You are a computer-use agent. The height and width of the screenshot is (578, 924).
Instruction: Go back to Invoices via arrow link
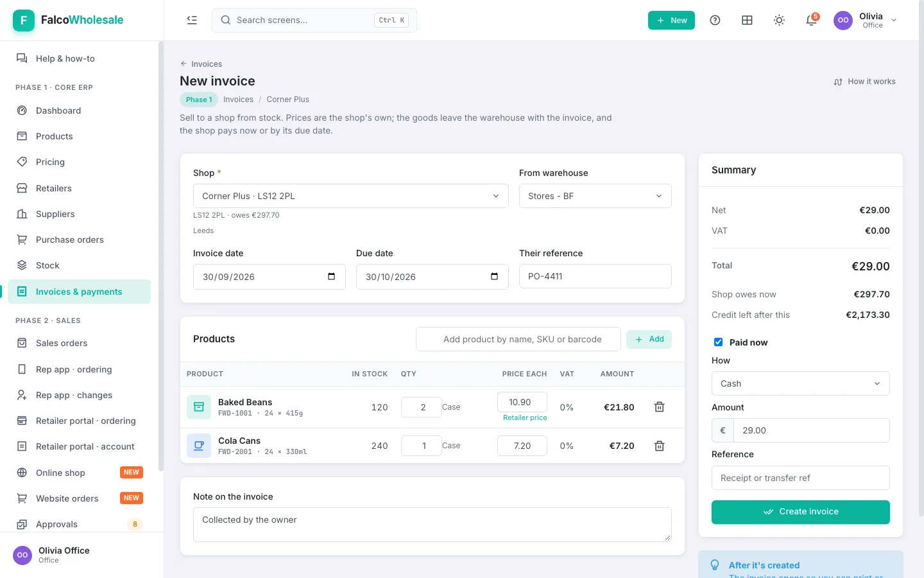(201, 64)
